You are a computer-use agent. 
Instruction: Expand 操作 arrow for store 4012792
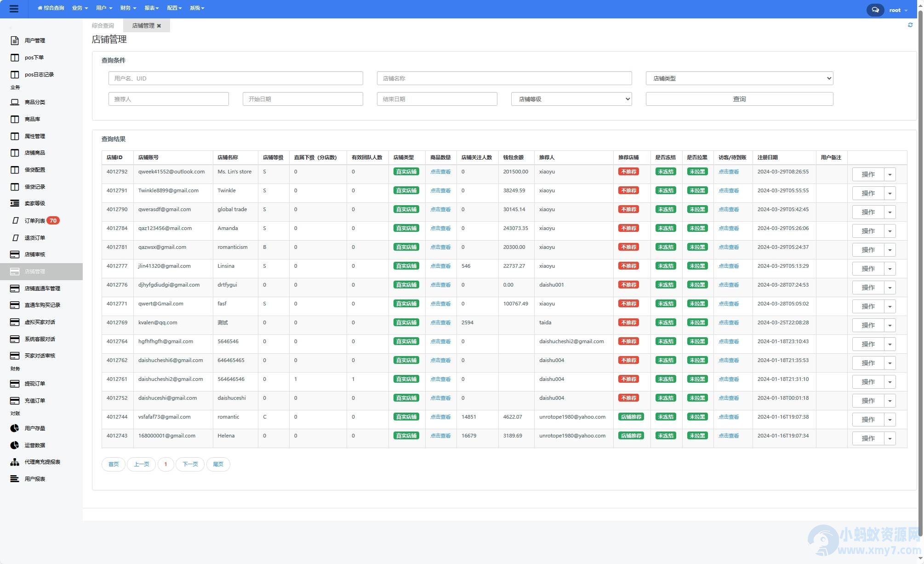(890, 174)
